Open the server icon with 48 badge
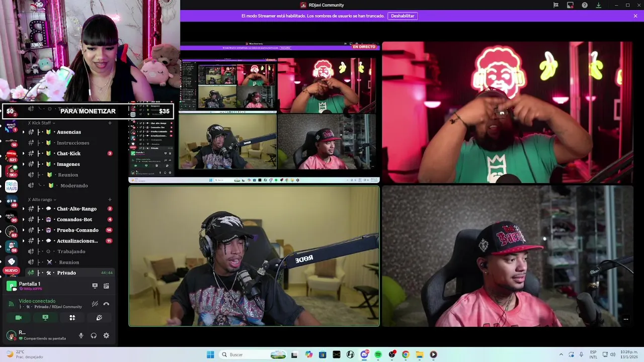 click(x=11, y=202)
